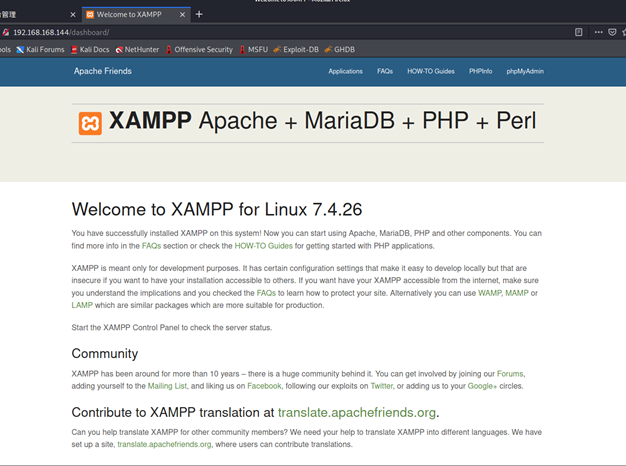Open HOW-TO Guides in the navbar
The height and width of the screenshot is (466, 626).
tap(431, 71)
